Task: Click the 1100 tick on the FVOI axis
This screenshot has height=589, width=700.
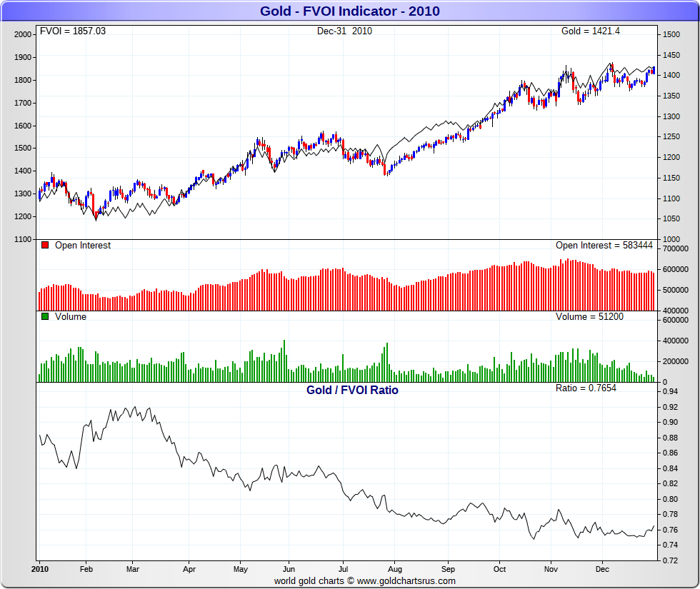Action: [23, 240]
